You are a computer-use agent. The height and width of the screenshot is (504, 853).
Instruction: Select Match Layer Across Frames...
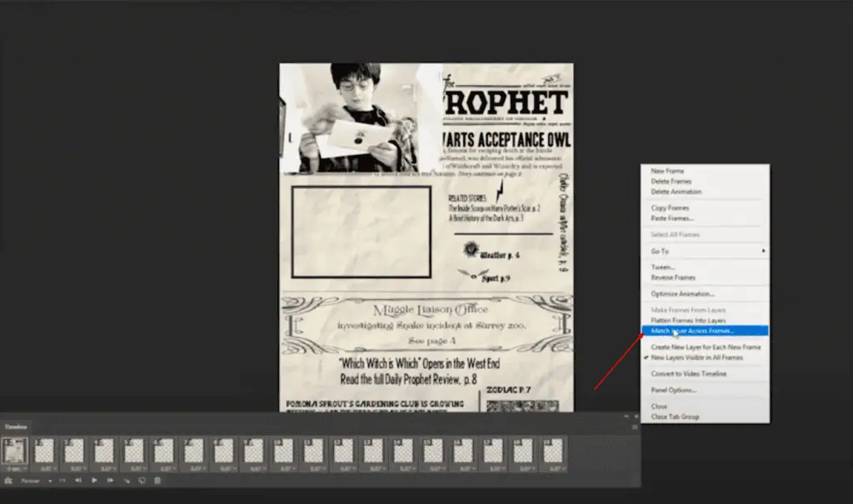point(705,331)
